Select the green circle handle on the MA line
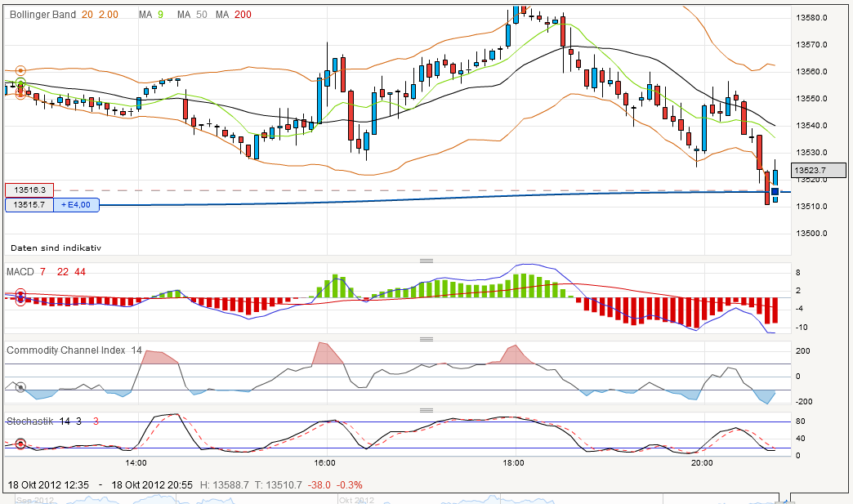The height and width of the screenshot is (504, 853). pyautogui.click(x=20, y=83)
